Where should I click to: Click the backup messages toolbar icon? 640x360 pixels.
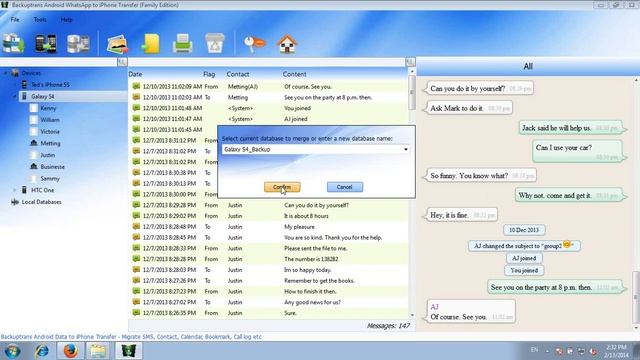pos(13,43)
